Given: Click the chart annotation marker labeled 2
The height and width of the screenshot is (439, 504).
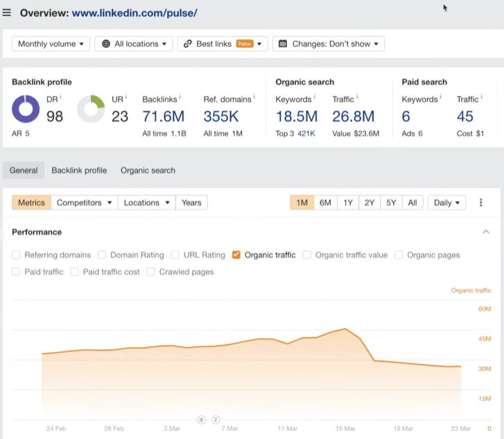Looking at the screenshot, I should (x=216, y=420).
